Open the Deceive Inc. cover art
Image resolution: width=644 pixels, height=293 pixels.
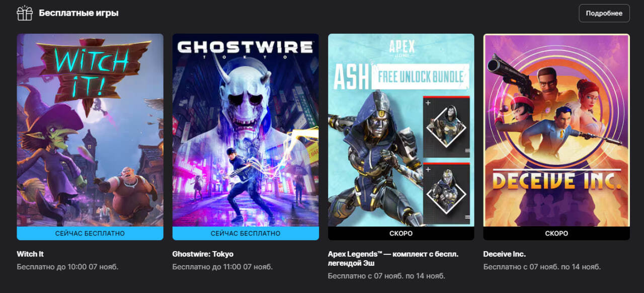pos(556,130)
